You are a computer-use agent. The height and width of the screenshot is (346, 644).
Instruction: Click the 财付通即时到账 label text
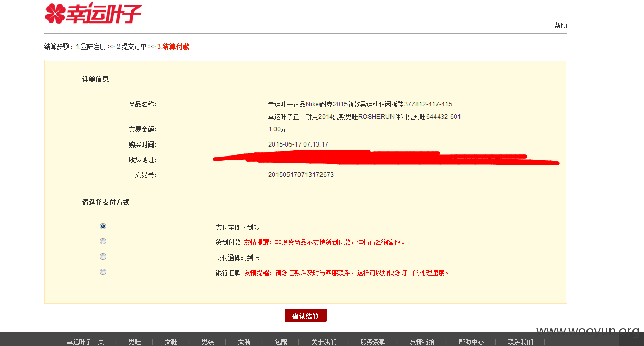point(238,258)
